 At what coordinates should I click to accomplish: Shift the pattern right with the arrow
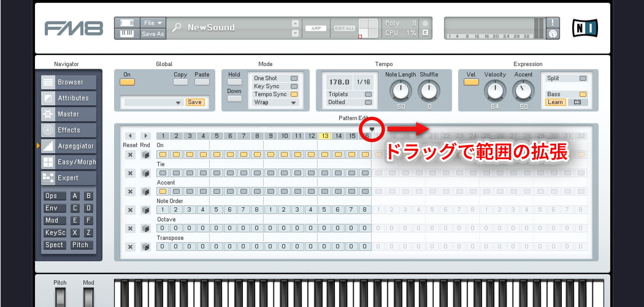click(x=146, y=136)
